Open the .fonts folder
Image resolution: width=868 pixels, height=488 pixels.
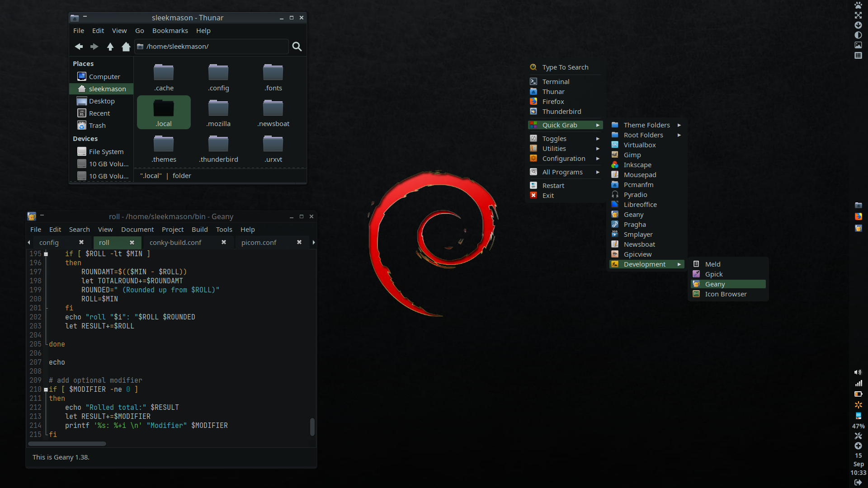click(273, 77)
